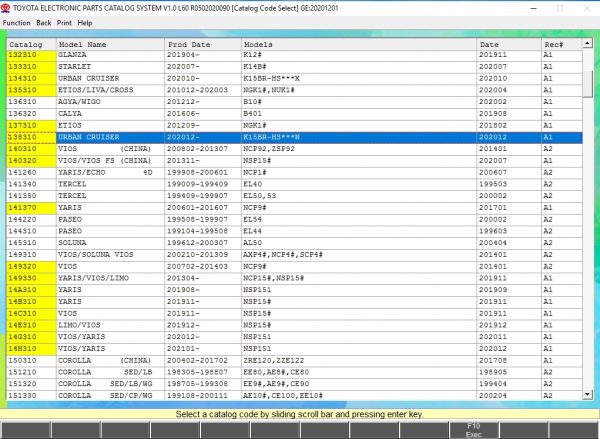
Task: Select catalog code 149320
Action: pos(31,266)
